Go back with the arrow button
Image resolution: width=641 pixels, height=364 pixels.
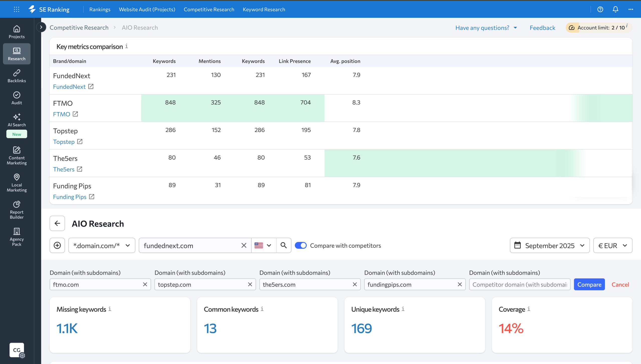[x=57, y=223]
